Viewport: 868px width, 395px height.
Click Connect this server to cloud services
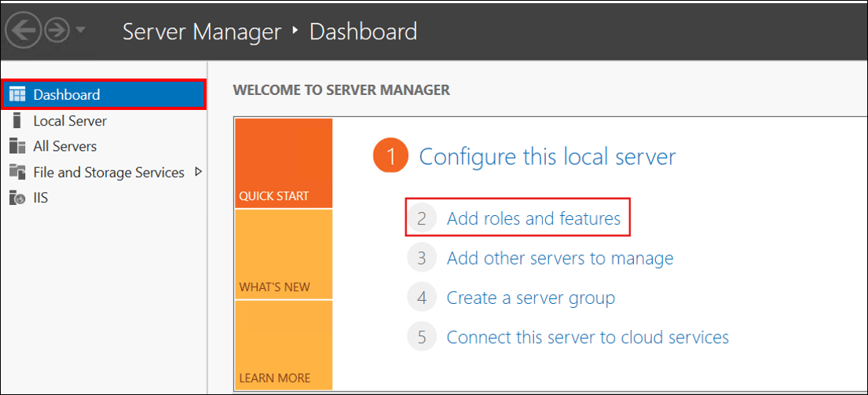588,337
